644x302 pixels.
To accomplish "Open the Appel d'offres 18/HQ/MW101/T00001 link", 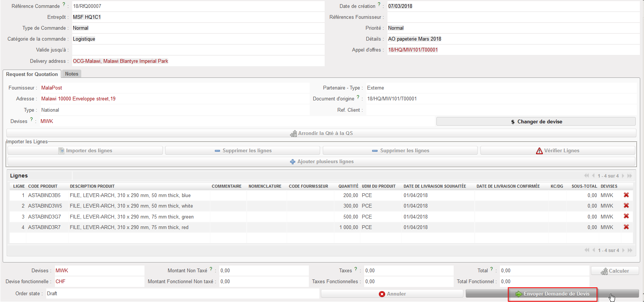I will pos(413,50).
